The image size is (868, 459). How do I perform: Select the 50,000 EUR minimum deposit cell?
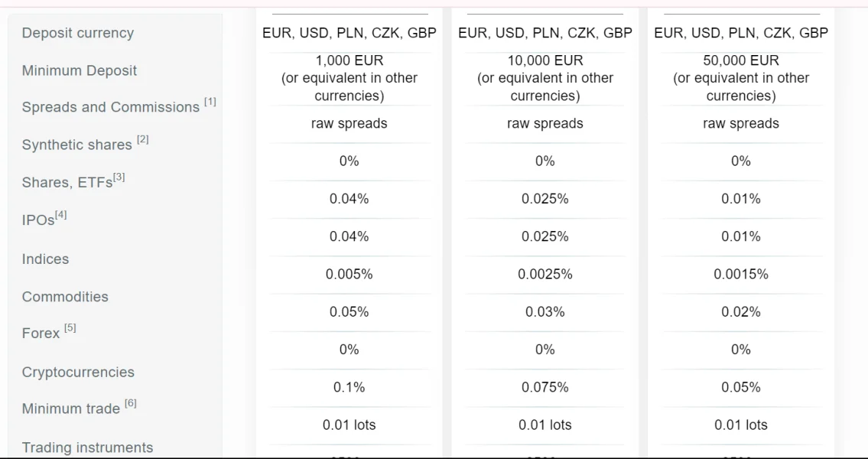click(x=740, y=78)
